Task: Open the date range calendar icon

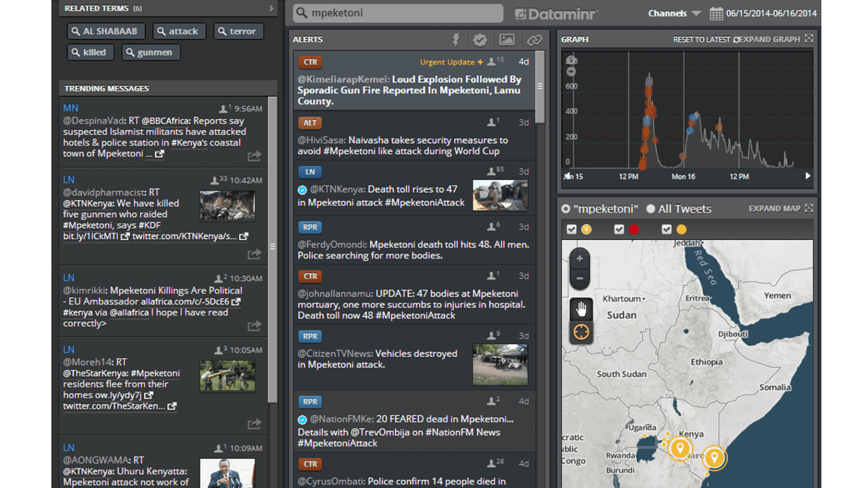Action: [716, 14]
